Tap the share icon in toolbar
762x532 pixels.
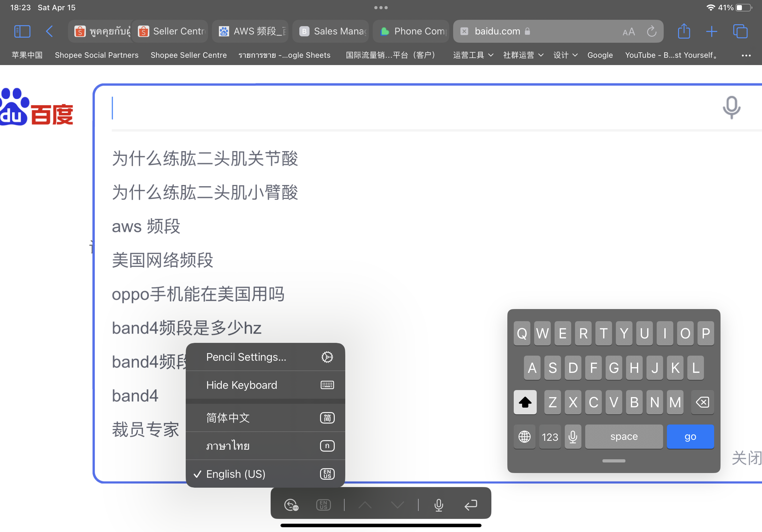684,32
